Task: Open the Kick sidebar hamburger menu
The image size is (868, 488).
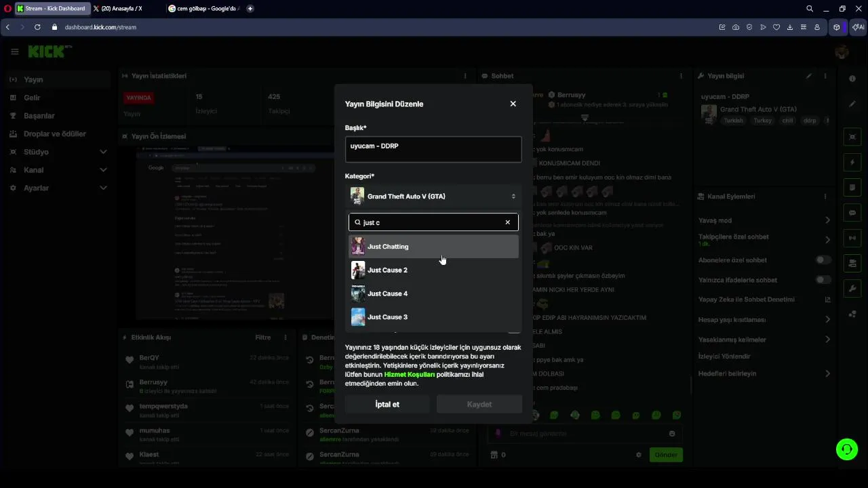Action: pos(14,52)
